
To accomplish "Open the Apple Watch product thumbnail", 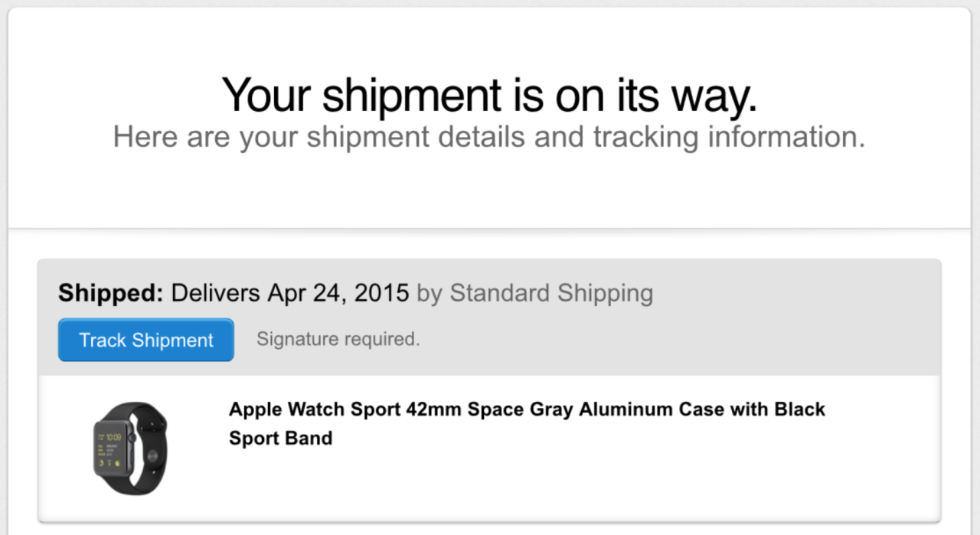I will pyautogui.click(x=130, y=449).
